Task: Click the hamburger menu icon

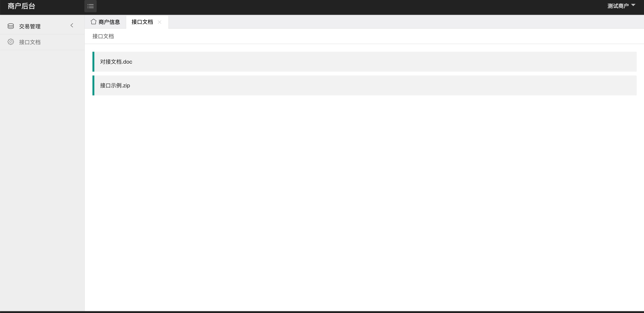Action: tap(90, 6)
